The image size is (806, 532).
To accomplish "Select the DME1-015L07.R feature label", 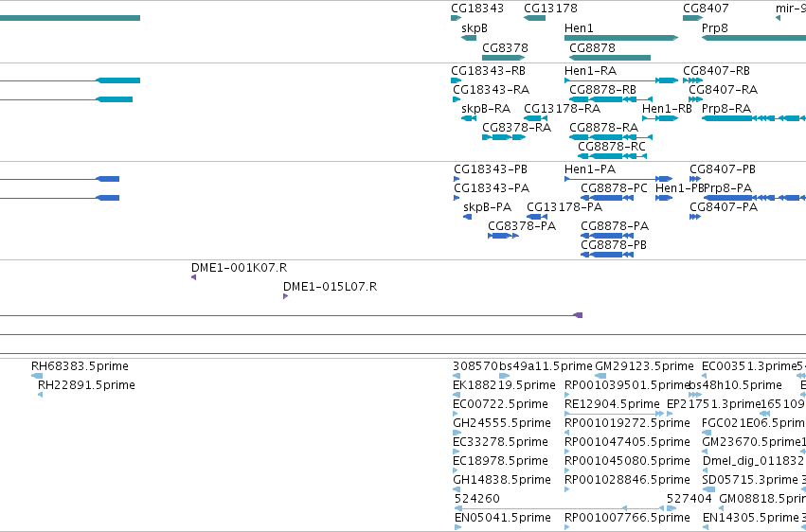I will 330,287.
